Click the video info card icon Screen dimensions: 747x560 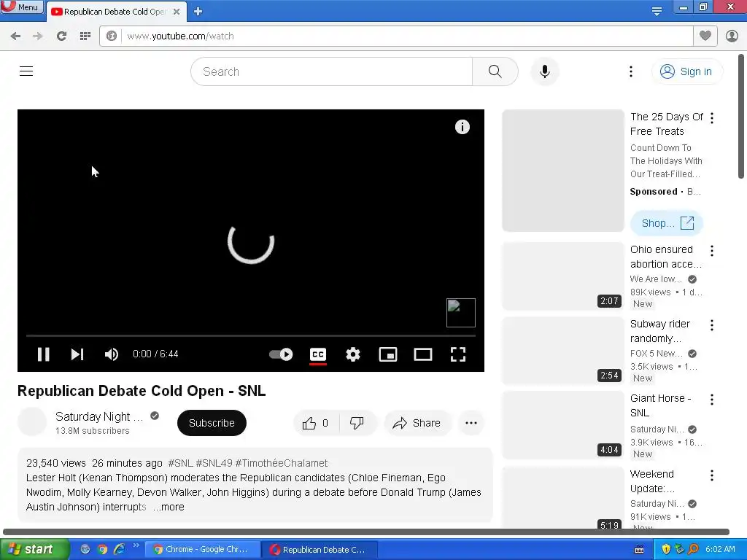coord(462,127)
